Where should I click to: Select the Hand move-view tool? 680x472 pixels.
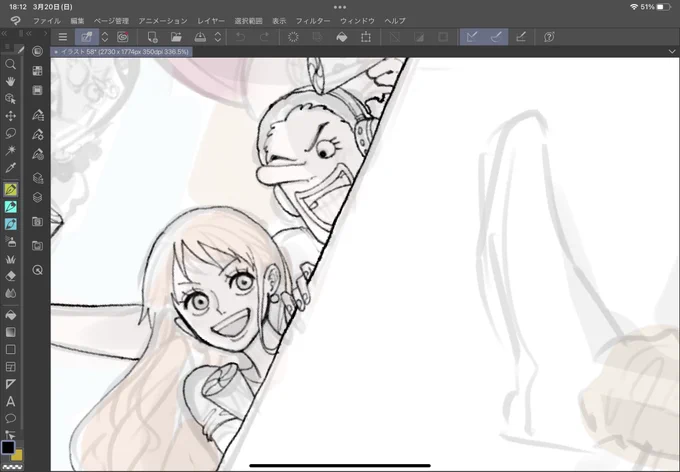pos(10,82)
